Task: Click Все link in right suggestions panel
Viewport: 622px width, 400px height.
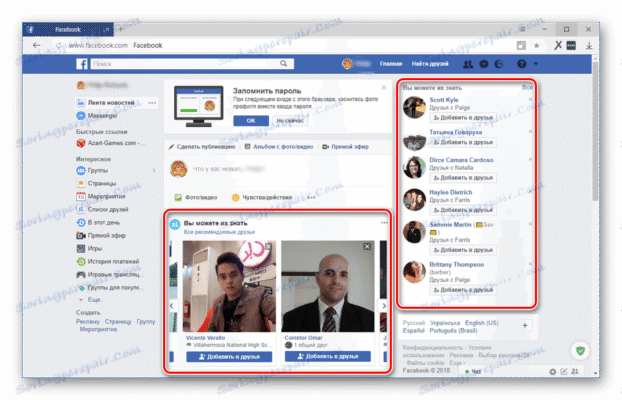Action: click(527, 88)
